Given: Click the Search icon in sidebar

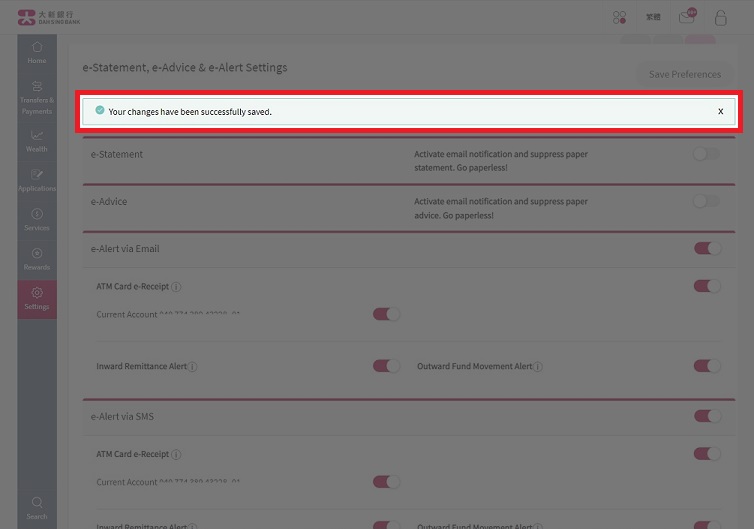Looking at the screenshot, I should click(37, 507).
